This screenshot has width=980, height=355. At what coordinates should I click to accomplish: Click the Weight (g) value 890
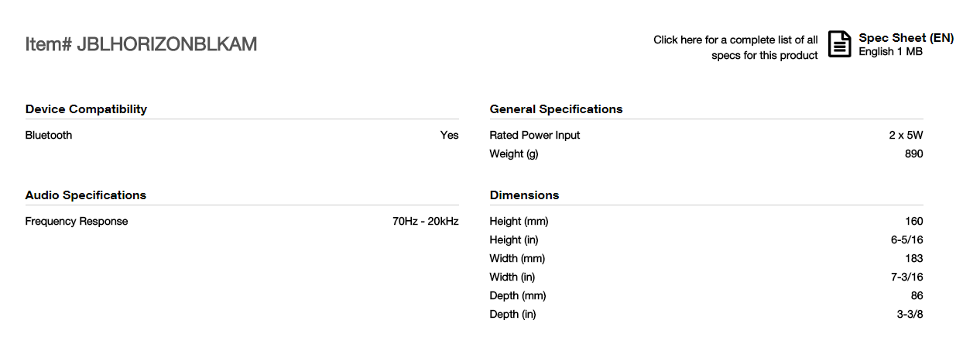pos(914,154)
